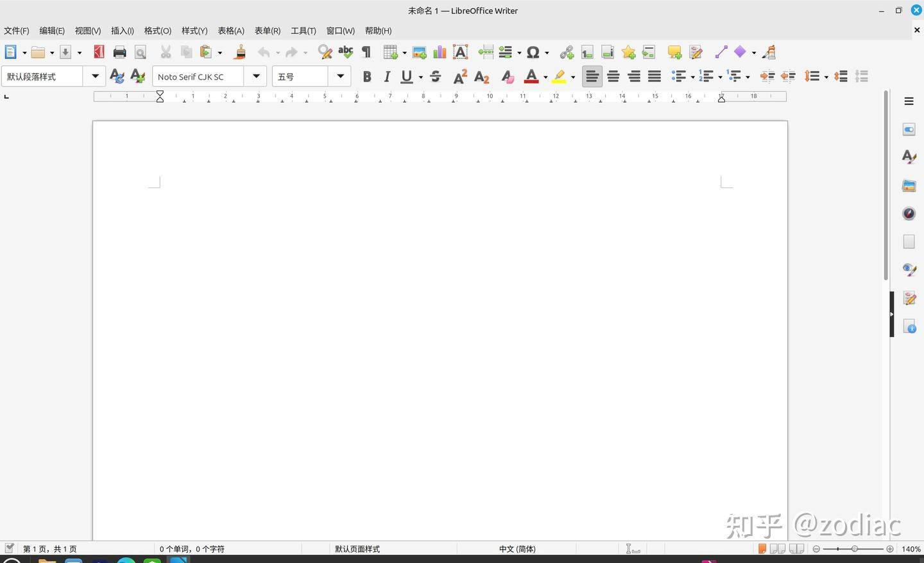Click Increase Indent button
The width and height of the screenshot is (924, 563).
point(767,76)
